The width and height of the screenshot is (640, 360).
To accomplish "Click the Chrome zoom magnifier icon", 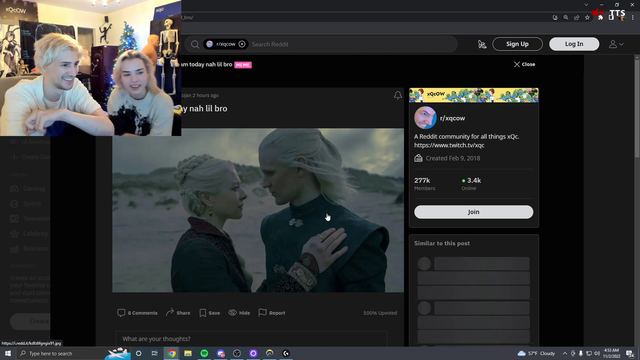I will tap(566, 18).
